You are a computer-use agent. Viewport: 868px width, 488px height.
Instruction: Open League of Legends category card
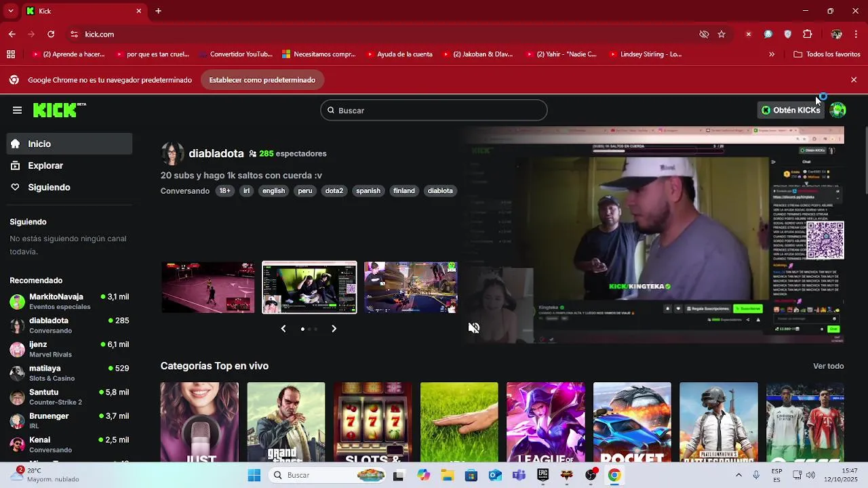coord(546,422)
